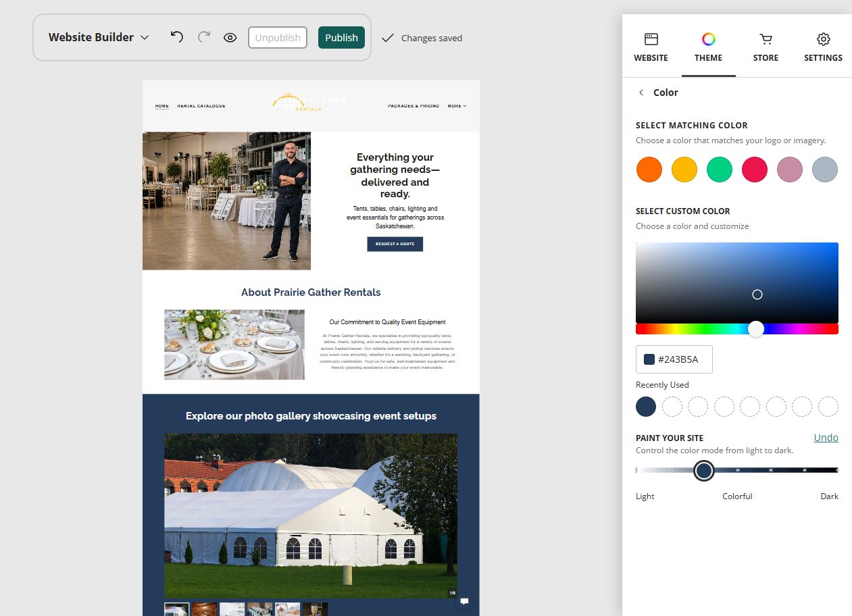Image resolution: width=852 pixels, height=616 pixels.
Task: Select the fifth gallery thumbnail
Action: click(x=288, y=609)
